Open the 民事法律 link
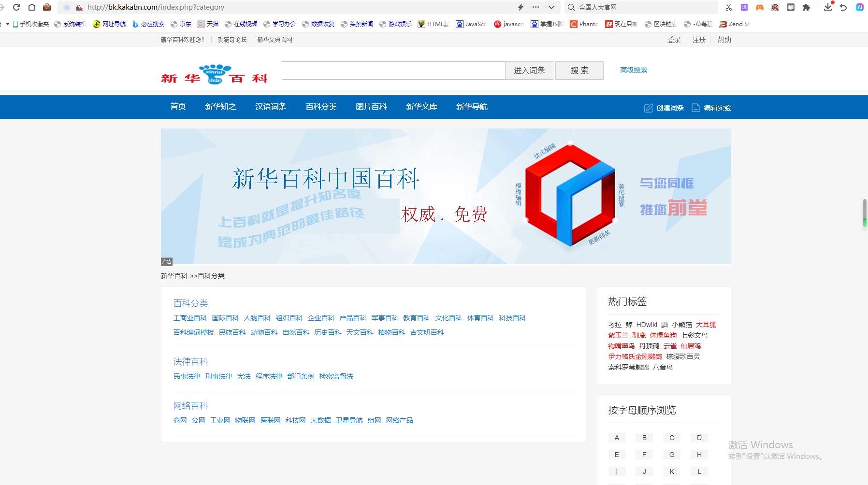868x485 pixels. (x=187, y=376)
